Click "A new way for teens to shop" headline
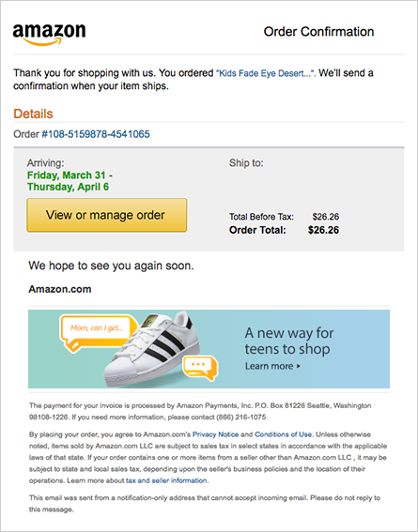The width and height of the screenshot is (418, 532). [x=289, y=341]
